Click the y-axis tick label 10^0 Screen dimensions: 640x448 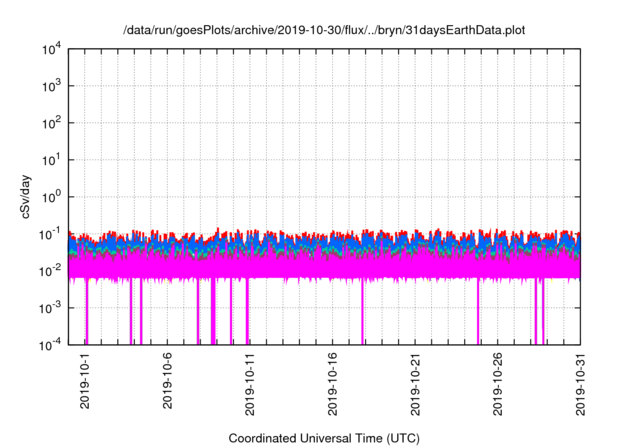pos(51,197)
